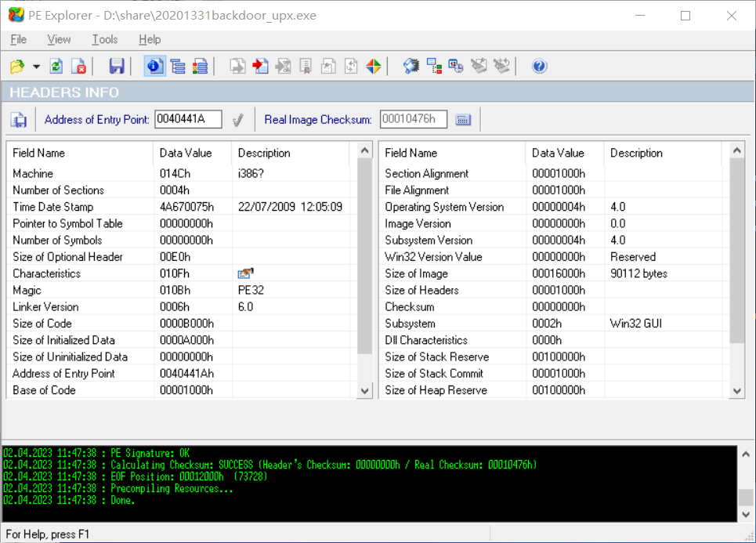The image size is (756, 543).
Task: Click the right table scroll up arrow
Action: 736,151
